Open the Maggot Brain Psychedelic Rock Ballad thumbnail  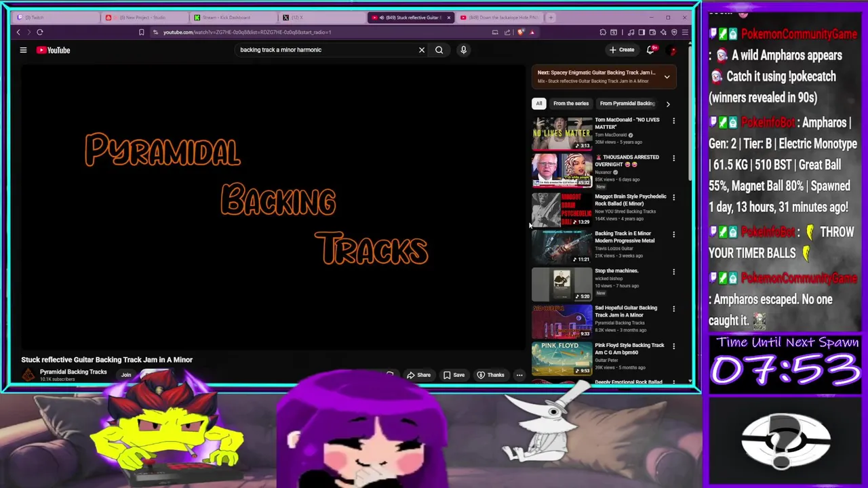(562, 209)
